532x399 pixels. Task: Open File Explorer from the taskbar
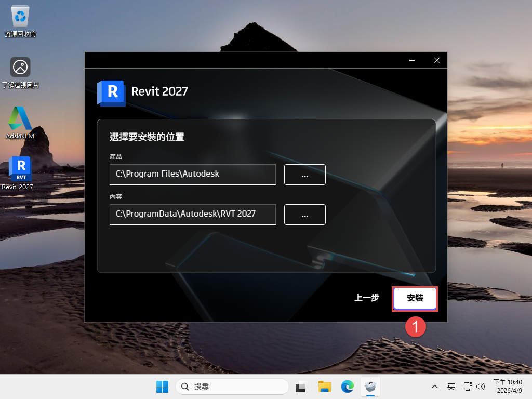325,387
